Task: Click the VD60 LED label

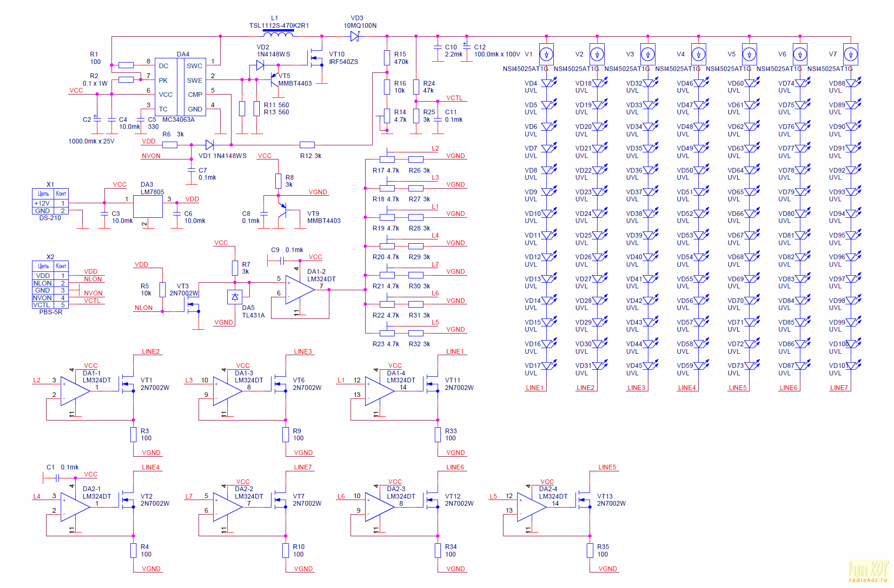Action: point(735,83)
